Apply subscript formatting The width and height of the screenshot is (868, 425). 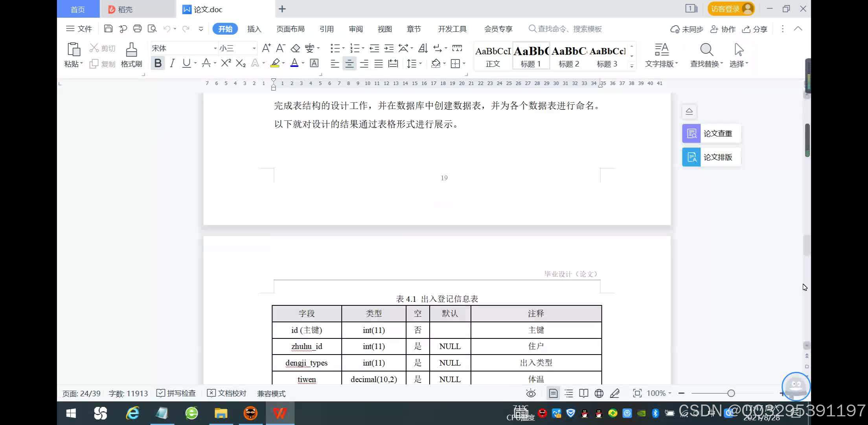pos(241,63)
